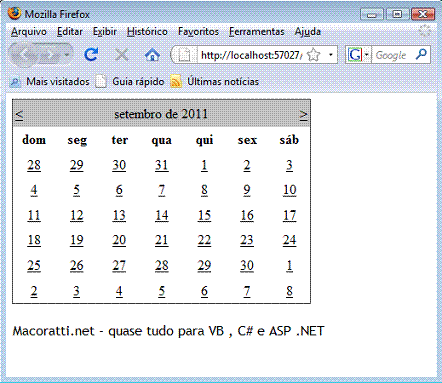The height and width of the screenshot is (383, 442).
Task: Click the 'sáb' weekday header
Action: pyautogui.click(x=289, y=140)
